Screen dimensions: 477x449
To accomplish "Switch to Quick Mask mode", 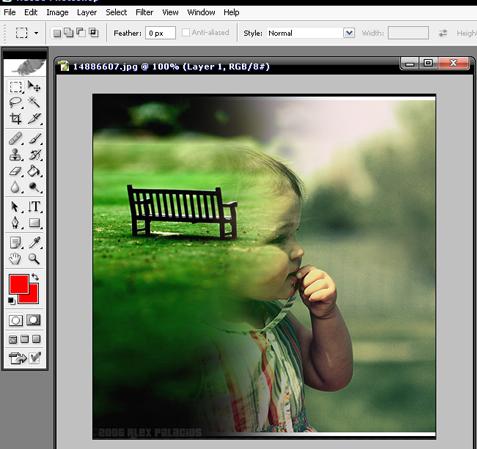I will tap(33, 320).
